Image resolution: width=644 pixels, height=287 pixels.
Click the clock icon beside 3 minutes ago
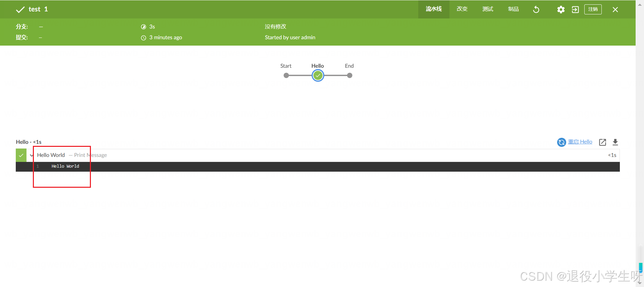pos(144,38)
